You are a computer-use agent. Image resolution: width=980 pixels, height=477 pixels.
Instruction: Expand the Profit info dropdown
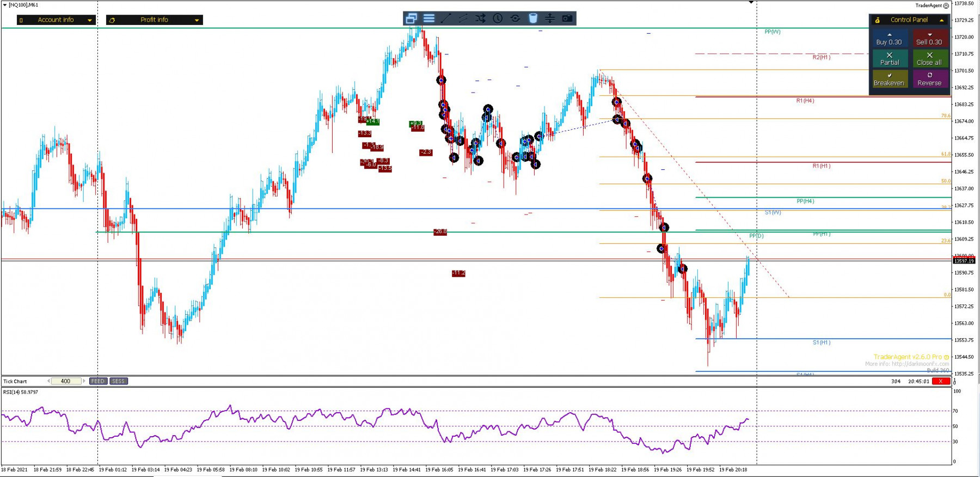click(x=154, y=20)
